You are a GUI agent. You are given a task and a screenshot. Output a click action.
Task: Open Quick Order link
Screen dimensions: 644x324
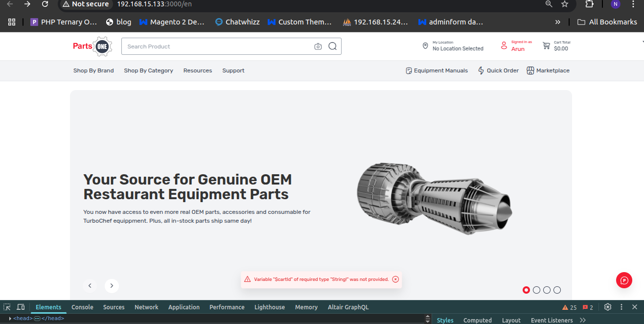coord(498,70)
